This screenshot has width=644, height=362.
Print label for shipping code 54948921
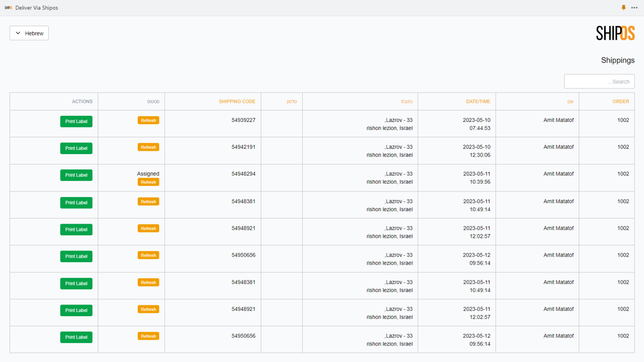click(76, 229)
